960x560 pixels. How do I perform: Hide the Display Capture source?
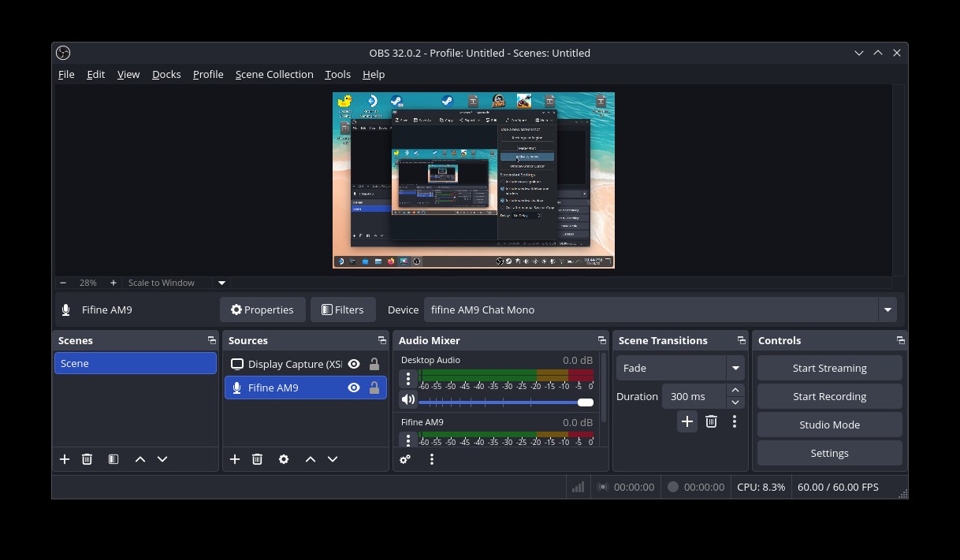pyautogui.click(x=354, y=364)
